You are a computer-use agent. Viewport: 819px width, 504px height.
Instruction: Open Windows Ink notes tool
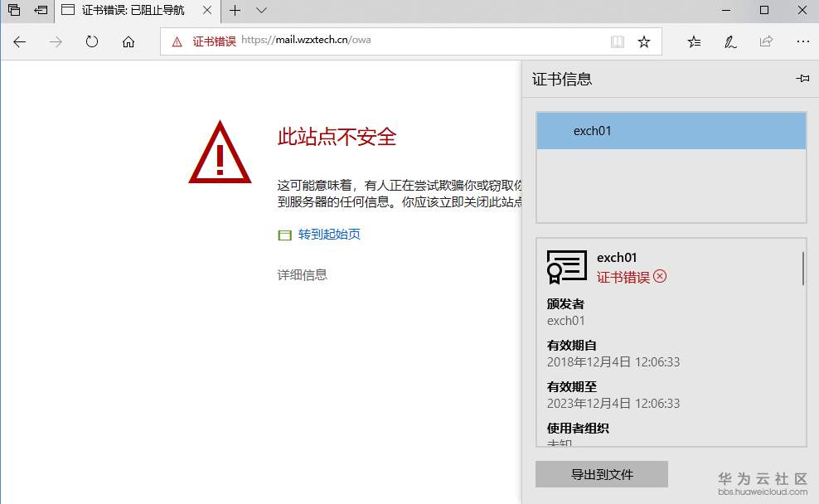pos(730,41)
